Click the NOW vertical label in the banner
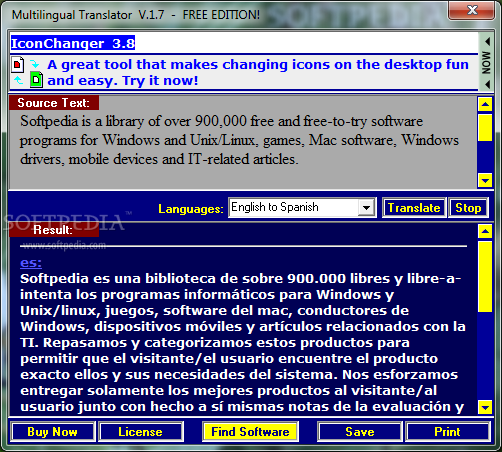 pos(487,63)
